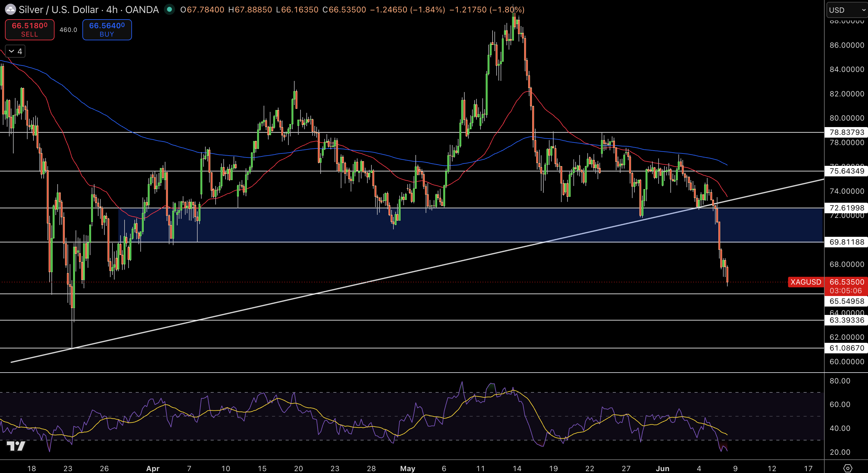Select the 78.83793 horizontal line label

[x=846, y=132]
